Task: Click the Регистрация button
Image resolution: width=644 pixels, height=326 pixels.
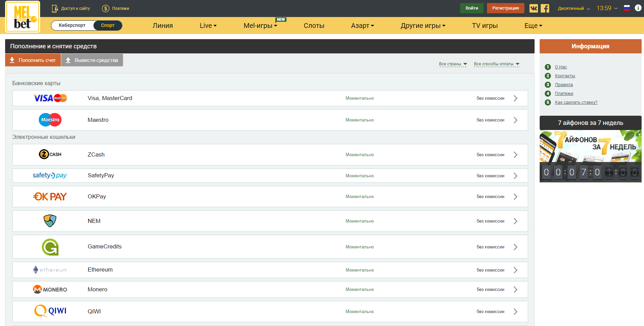Action: point(505,8)
